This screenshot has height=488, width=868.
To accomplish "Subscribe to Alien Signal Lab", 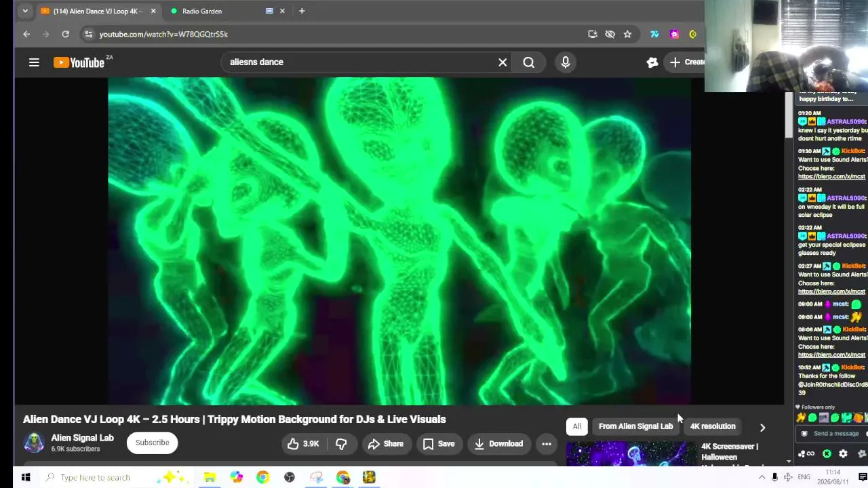I will [152, 443].
